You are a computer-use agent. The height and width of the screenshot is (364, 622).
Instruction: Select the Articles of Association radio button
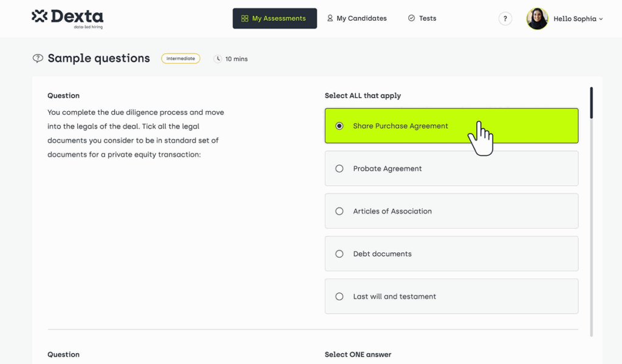coord(340,211)
